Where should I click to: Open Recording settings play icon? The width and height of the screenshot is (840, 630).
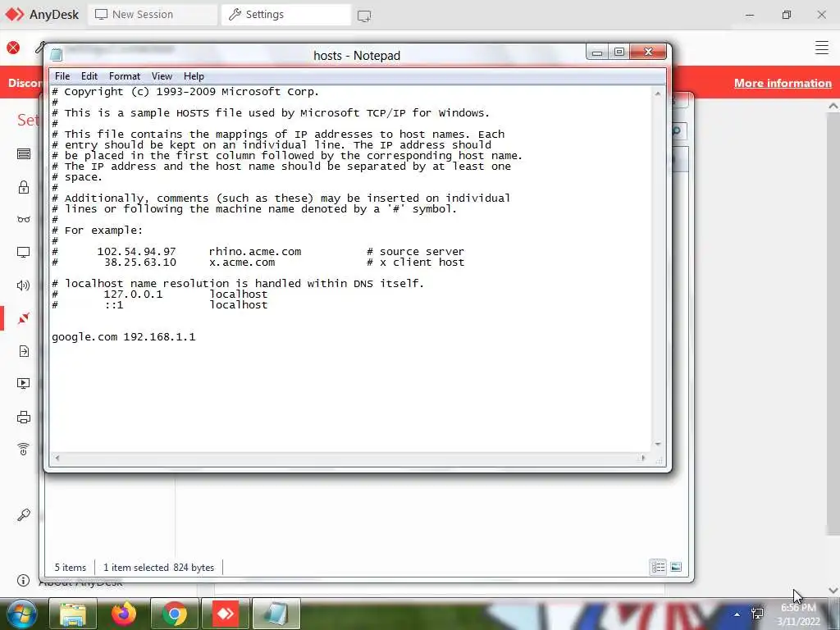tap(24, 384)
